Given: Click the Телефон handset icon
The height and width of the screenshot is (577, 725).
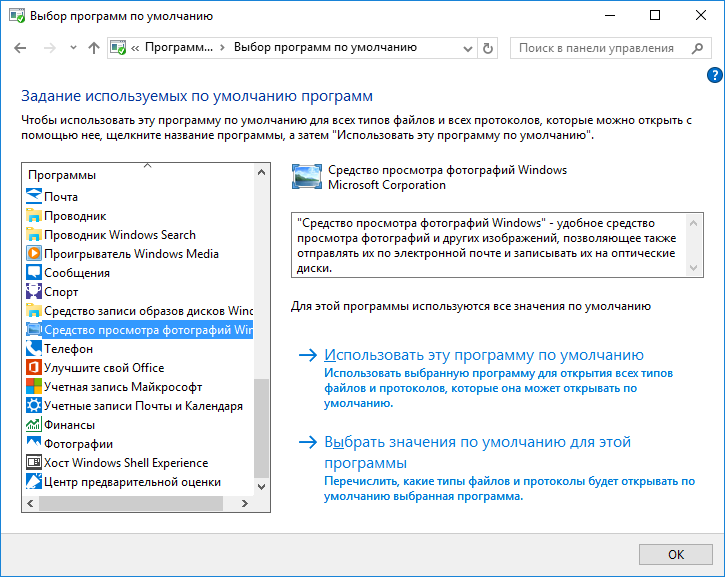Looking at the screenshot, I should pyautogui.click(x=34, y=348).
